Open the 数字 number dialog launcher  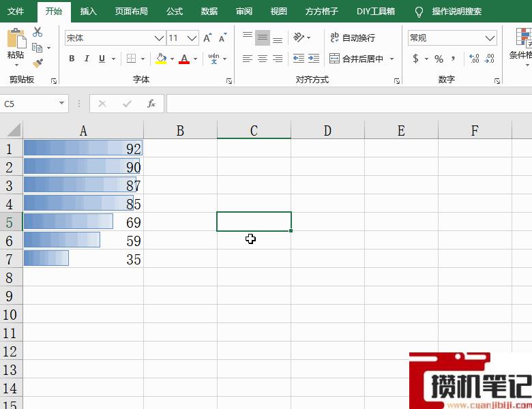497,81
